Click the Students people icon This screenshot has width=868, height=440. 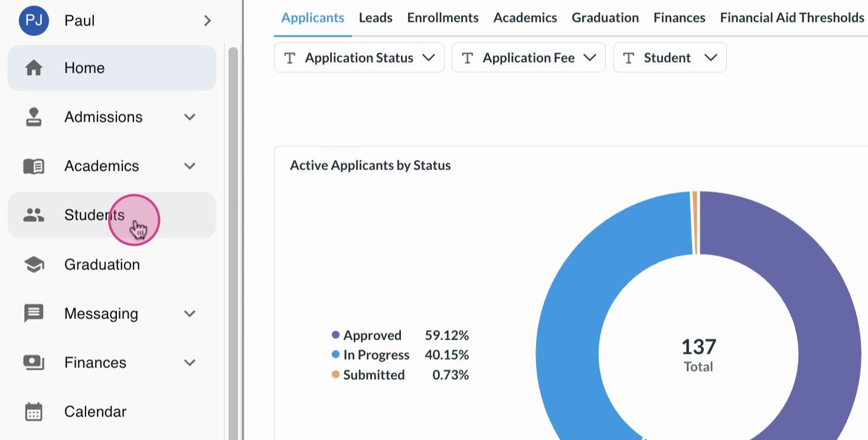(34, 215)
